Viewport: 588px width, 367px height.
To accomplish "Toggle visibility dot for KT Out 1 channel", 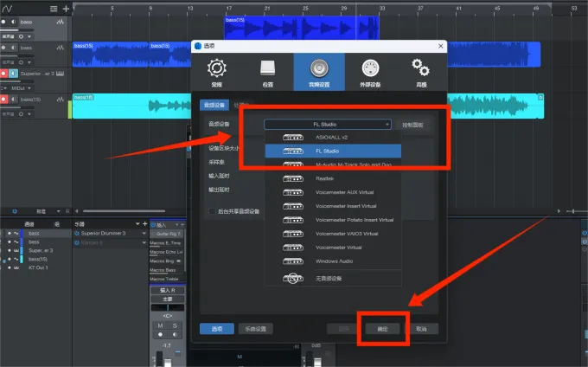I will (x=9, y=268).
